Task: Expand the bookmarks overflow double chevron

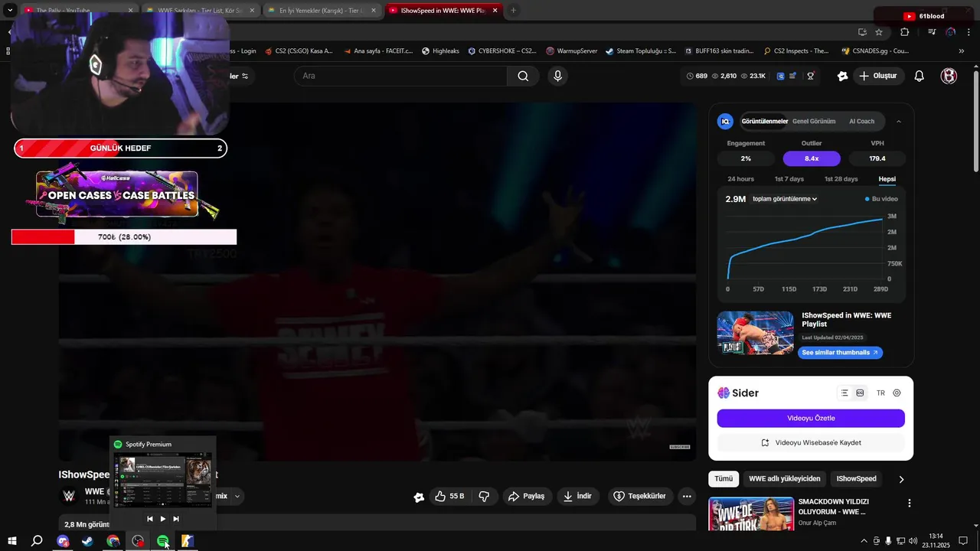Action: coord(962,51)
